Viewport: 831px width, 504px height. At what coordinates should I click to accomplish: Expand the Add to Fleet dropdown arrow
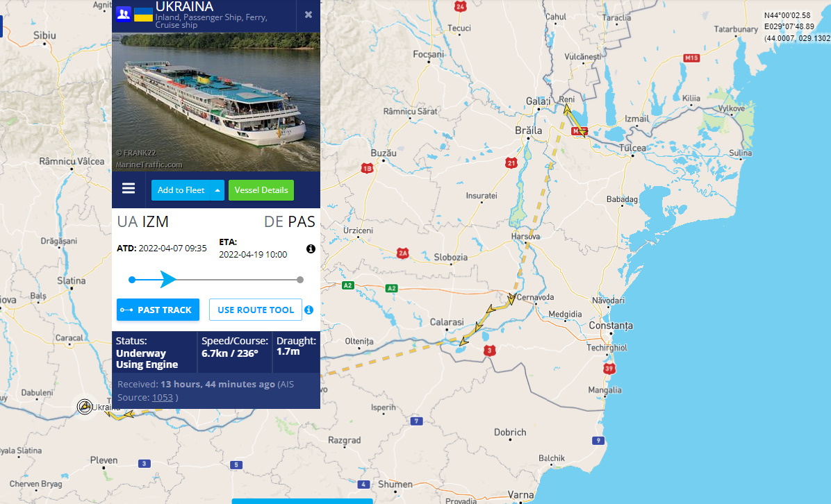point(217,190)
